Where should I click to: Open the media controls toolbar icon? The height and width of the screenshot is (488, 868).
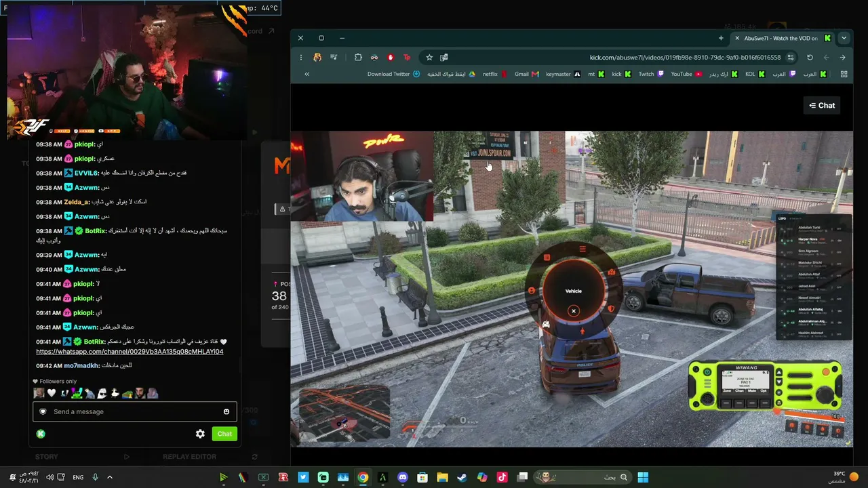334,58
